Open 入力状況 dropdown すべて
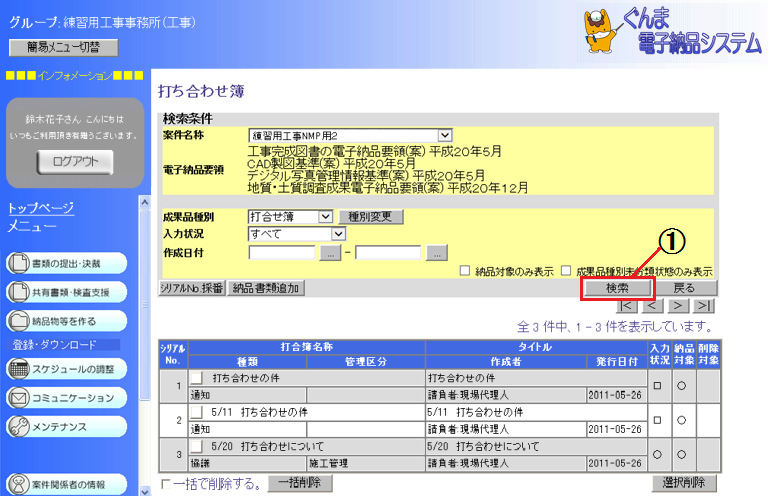Image resolution: width=768 pixels, height=496 pixels. 297,234
